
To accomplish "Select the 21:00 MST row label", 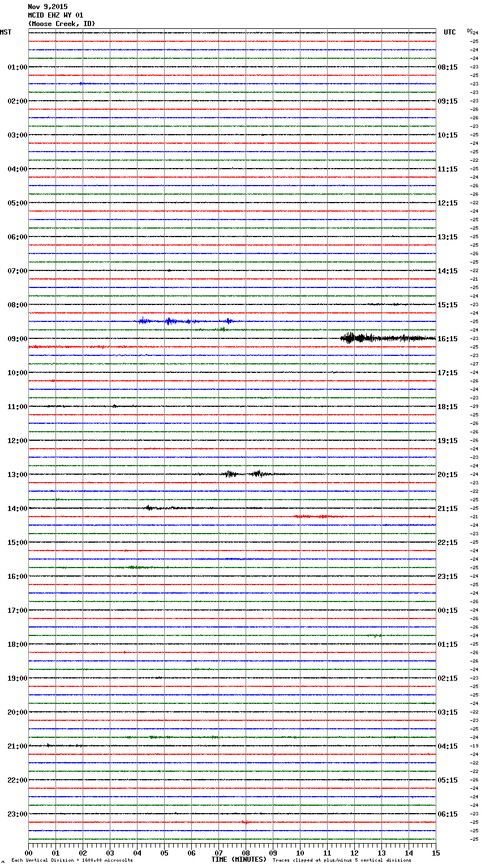I will 18,746.
